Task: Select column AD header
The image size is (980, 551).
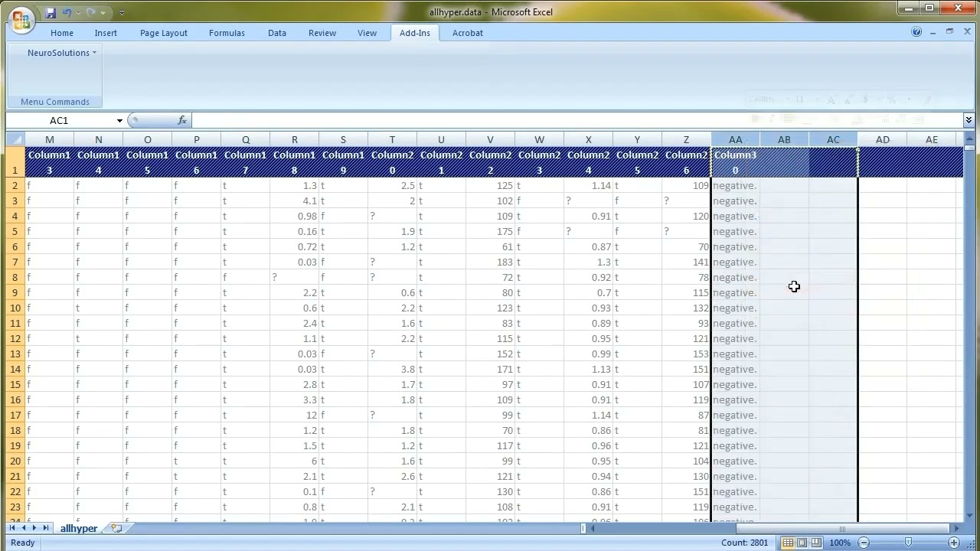Action: click(883, 139)
